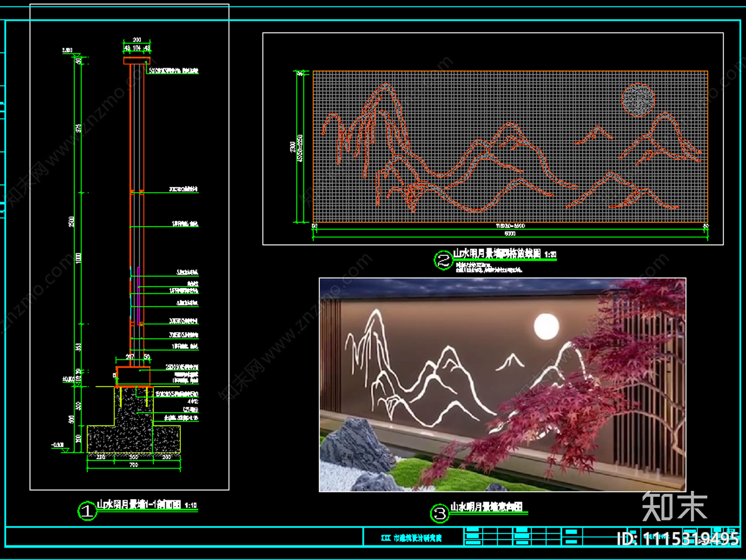This screenshot has height=560, width=746.
Task: Click the glowing moon in the rendering
Action: (x=546, y=327)
